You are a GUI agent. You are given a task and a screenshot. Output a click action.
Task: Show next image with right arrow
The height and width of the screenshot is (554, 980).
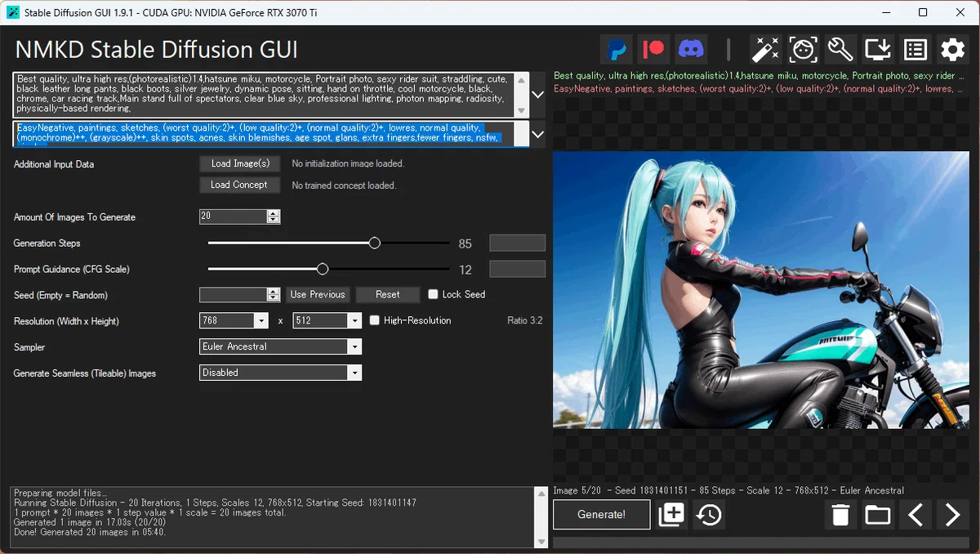tap(952, 515)
